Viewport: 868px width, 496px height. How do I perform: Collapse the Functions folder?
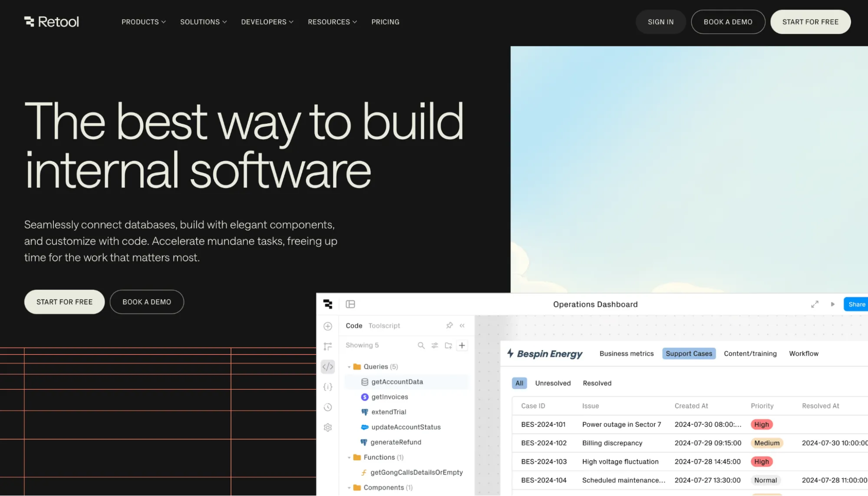[349, 457]
